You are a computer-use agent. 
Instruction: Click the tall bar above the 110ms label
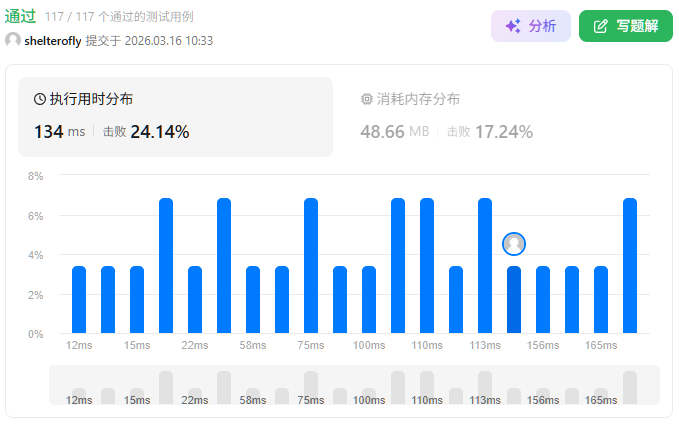tap(427, 265)
